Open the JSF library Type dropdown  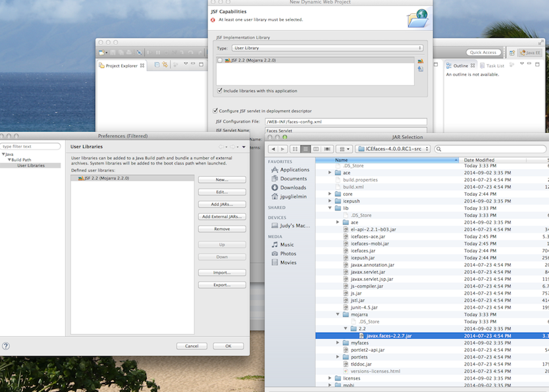click(327, 48)
